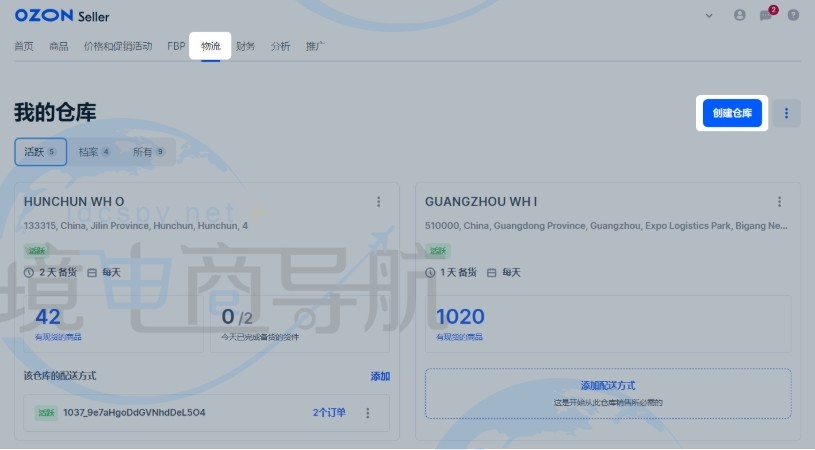
Task: Open more options next to 创建仓库 button
Action: (786, 113)
